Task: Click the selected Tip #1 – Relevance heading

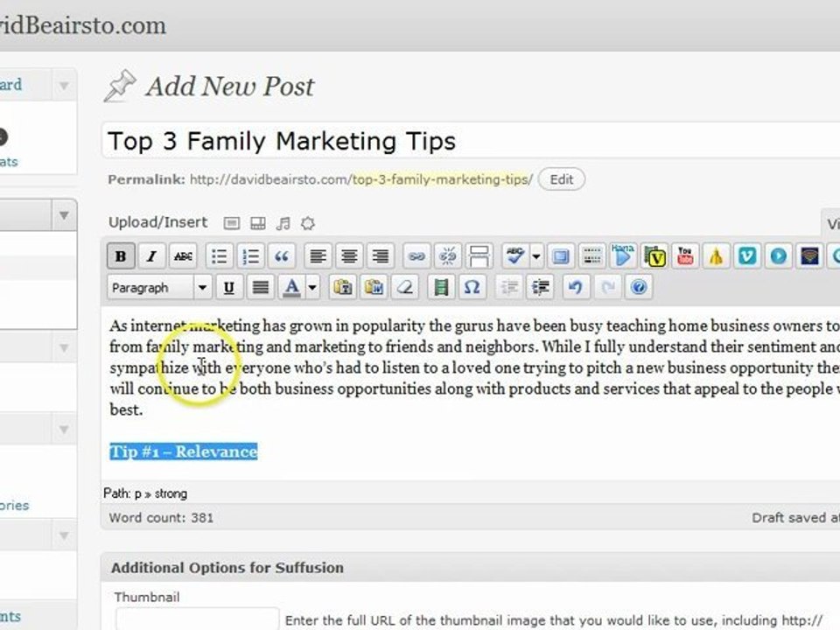Action: coord(184,451)
